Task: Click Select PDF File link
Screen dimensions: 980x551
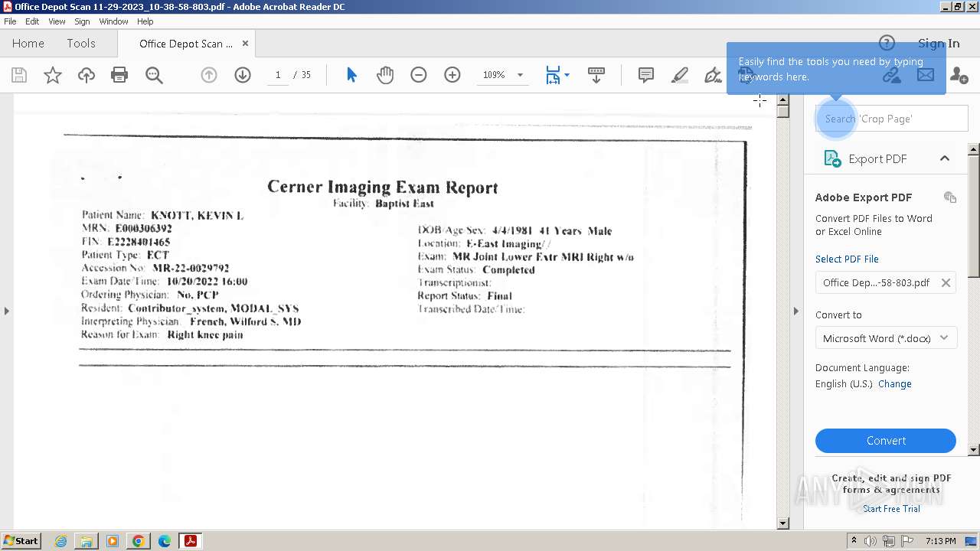Action: (x=847, y=259)
